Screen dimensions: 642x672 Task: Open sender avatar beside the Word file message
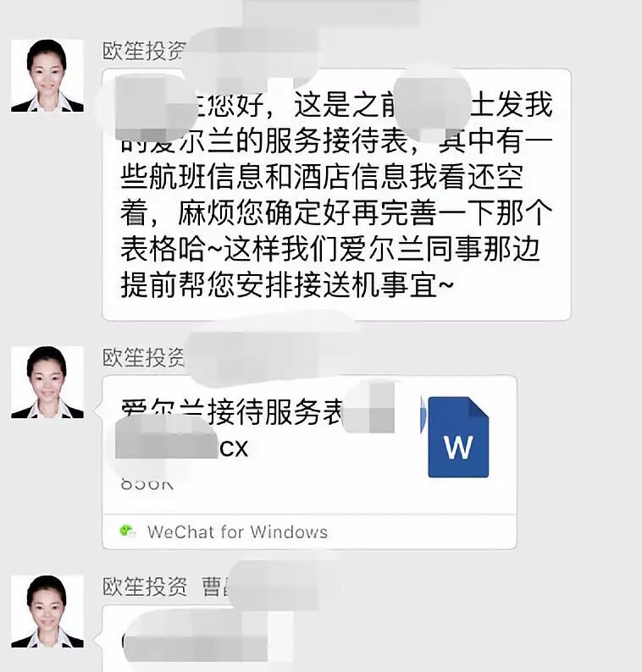pyautogui.click(x=47, y=382)
